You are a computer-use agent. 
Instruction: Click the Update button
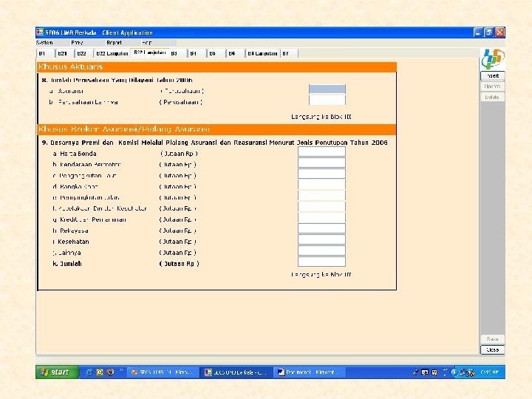493,86
